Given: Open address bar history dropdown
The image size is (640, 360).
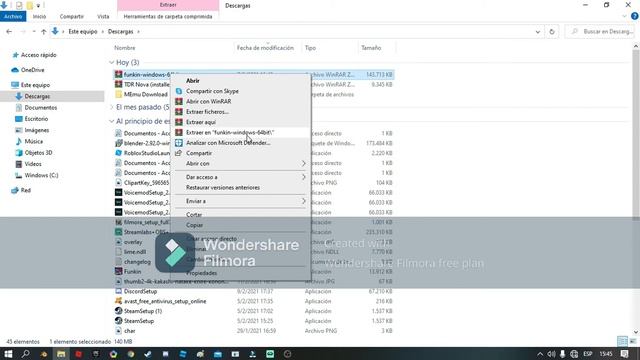Looking at the screenshot, I should click(x=538, y=31).
